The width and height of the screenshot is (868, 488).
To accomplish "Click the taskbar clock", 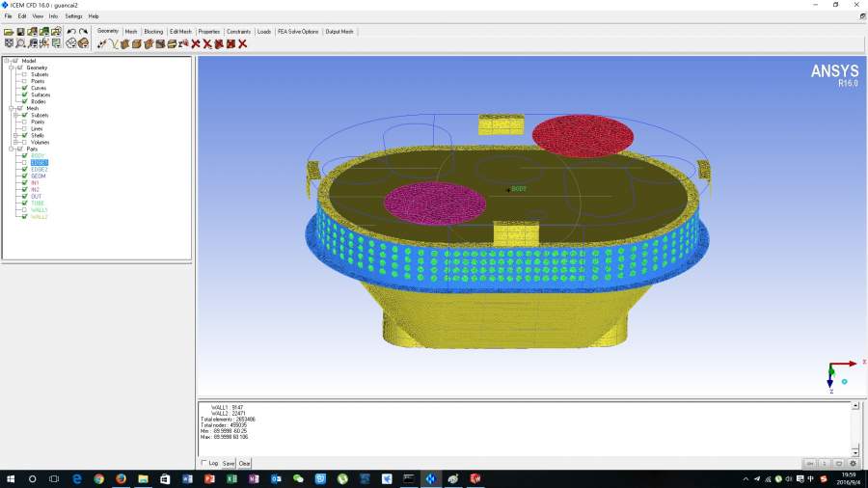I will (x=848, y=478).
